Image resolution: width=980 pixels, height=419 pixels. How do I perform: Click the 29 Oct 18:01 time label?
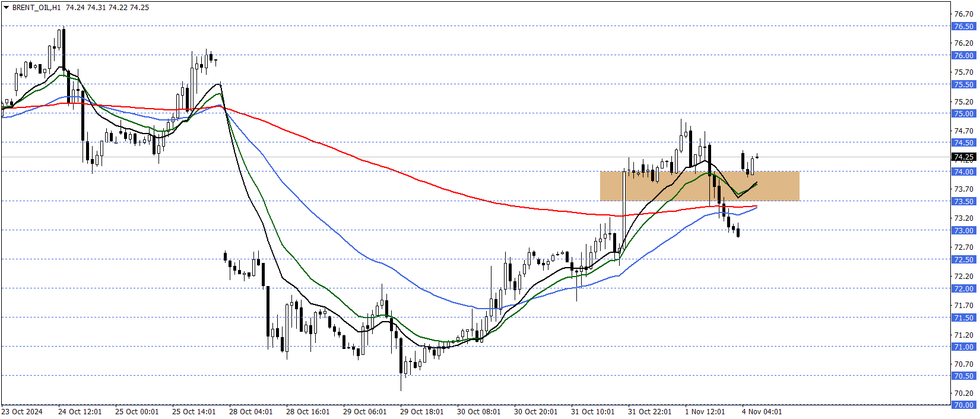pos(421,411)
